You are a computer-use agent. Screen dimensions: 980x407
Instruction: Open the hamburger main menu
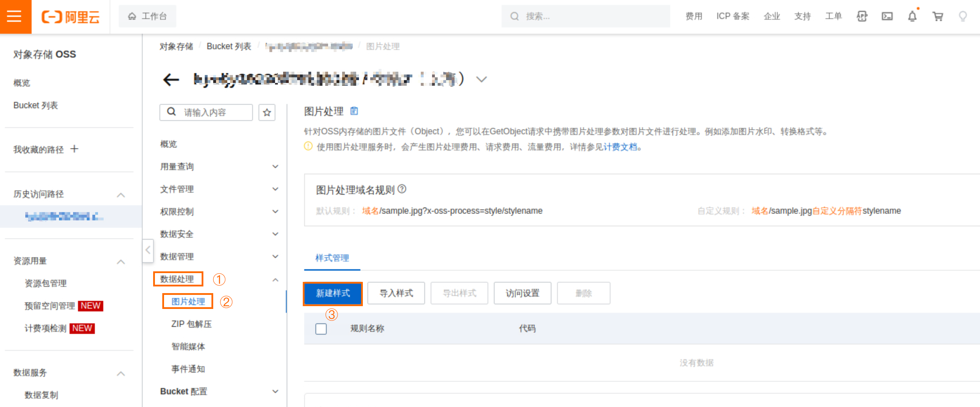pos(14,17)
